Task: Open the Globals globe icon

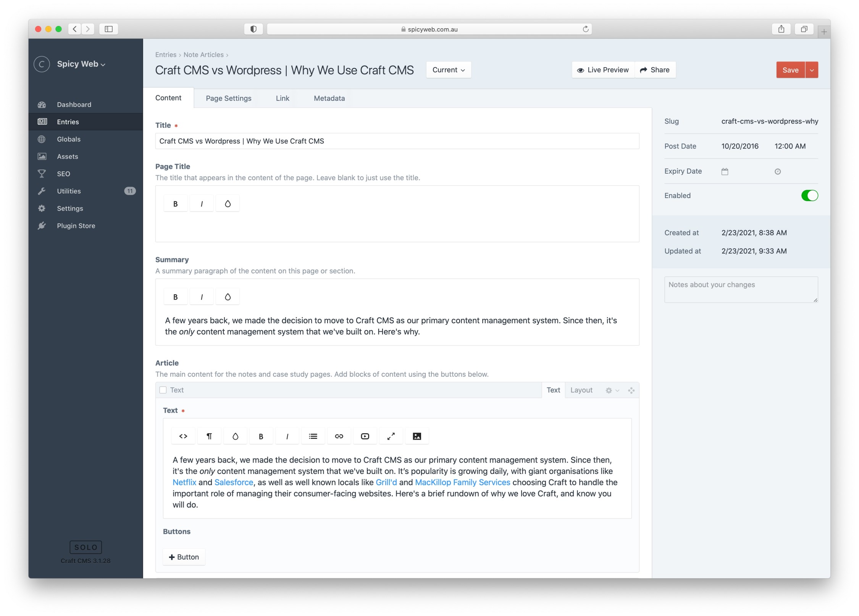Action: pos(42,139)
